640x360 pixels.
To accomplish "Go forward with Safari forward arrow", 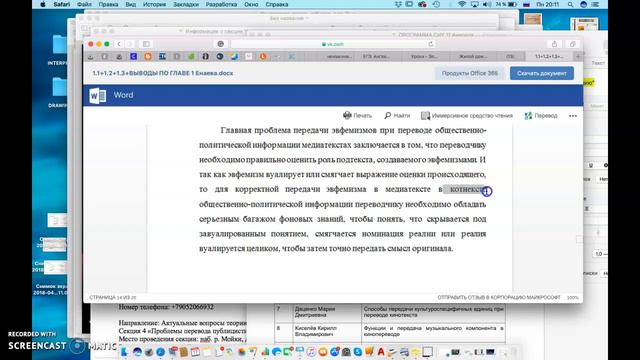I will pos(130,44).
